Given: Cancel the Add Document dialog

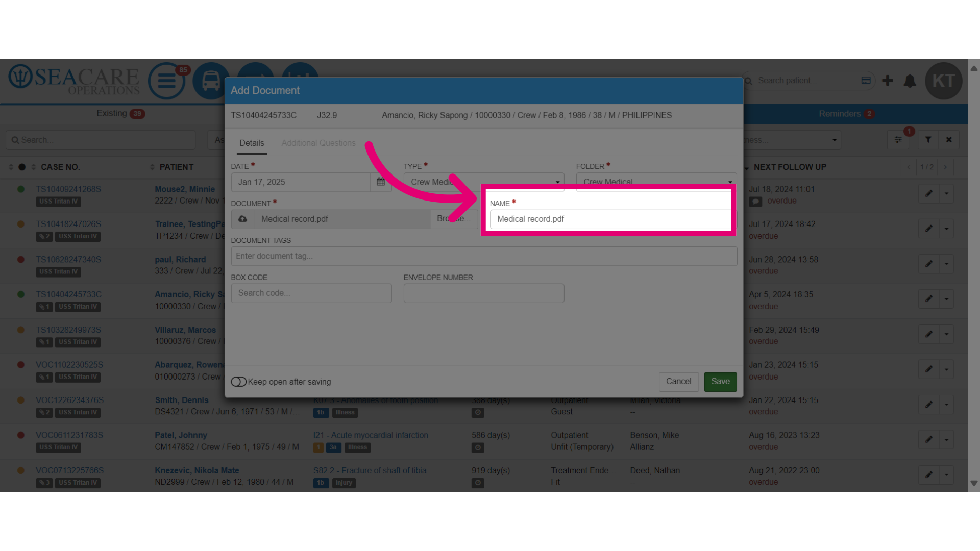Looking at the screenshot, I should pos(678,382).
